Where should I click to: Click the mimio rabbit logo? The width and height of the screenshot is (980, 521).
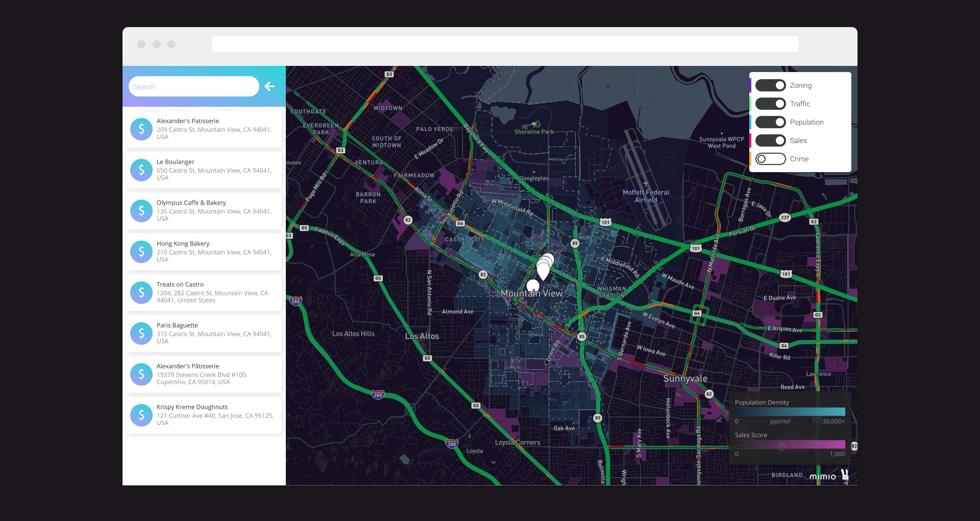(844, 475)
